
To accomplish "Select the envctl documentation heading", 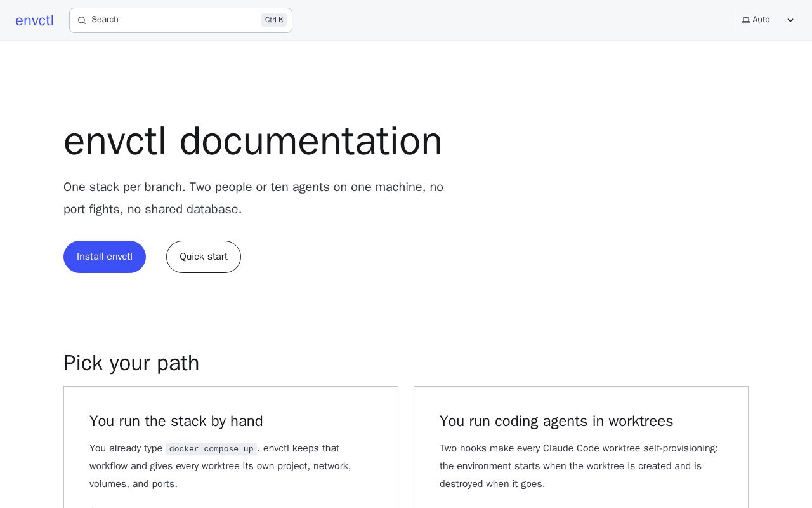I will 252,141.
